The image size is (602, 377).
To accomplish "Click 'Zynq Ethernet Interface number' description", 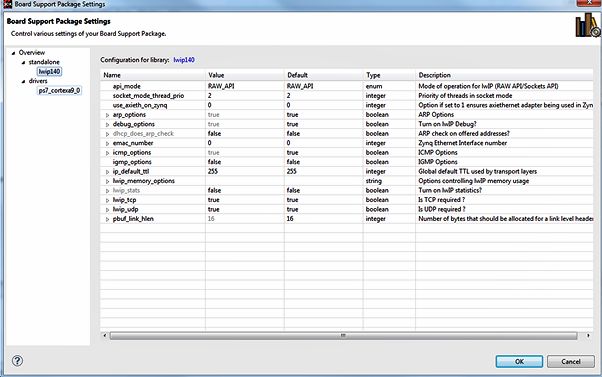I will [463, 143].
